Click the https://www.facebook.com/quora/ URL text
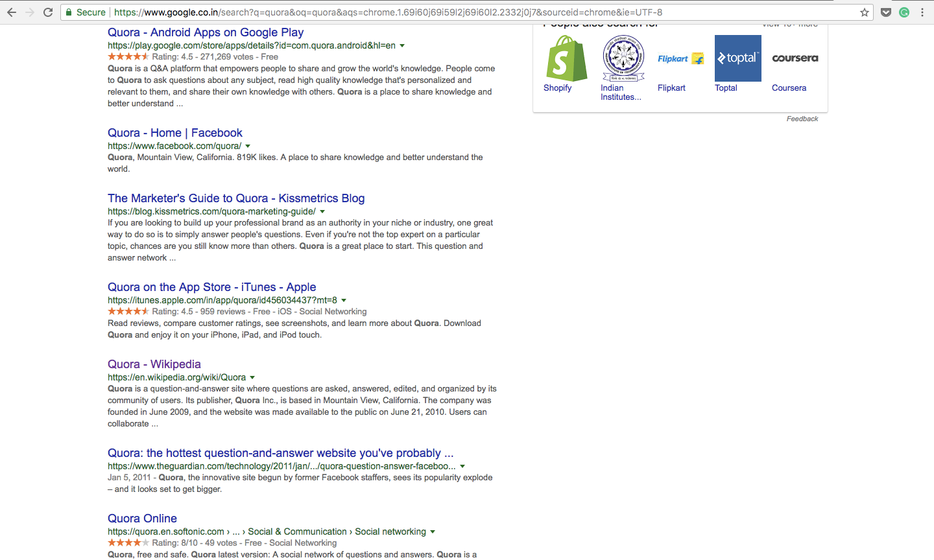Viewport: 934px width, 560px height. tap(174, 146)
